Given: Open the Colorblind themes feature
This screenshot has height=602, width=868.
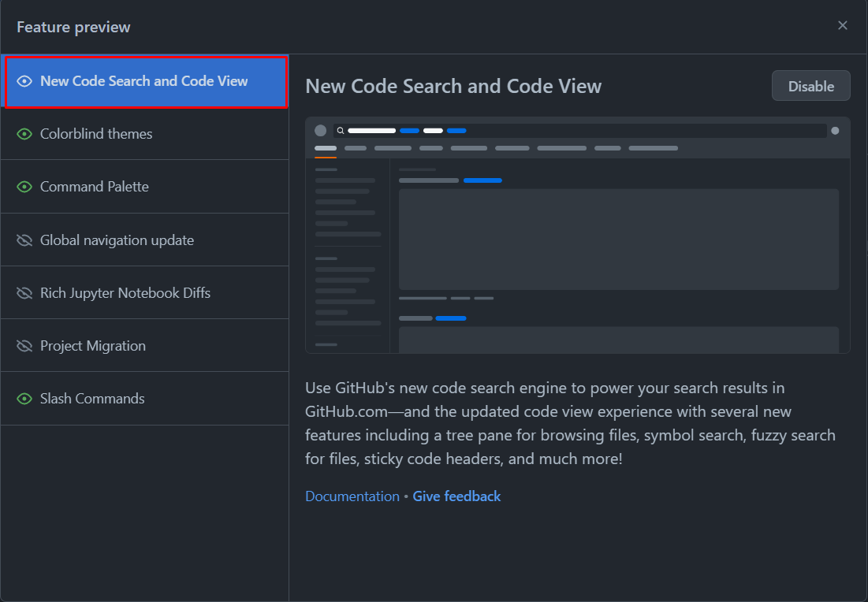Looking at the screenshot, I should 144,134.
